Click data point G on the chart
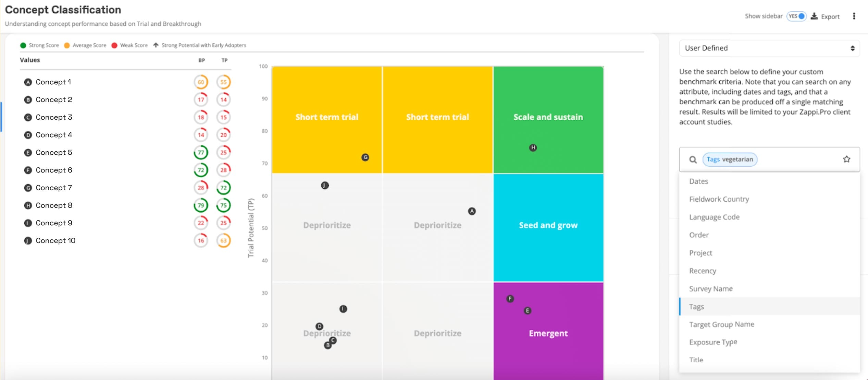The image size is (868, 380). (x=365, y=157)
